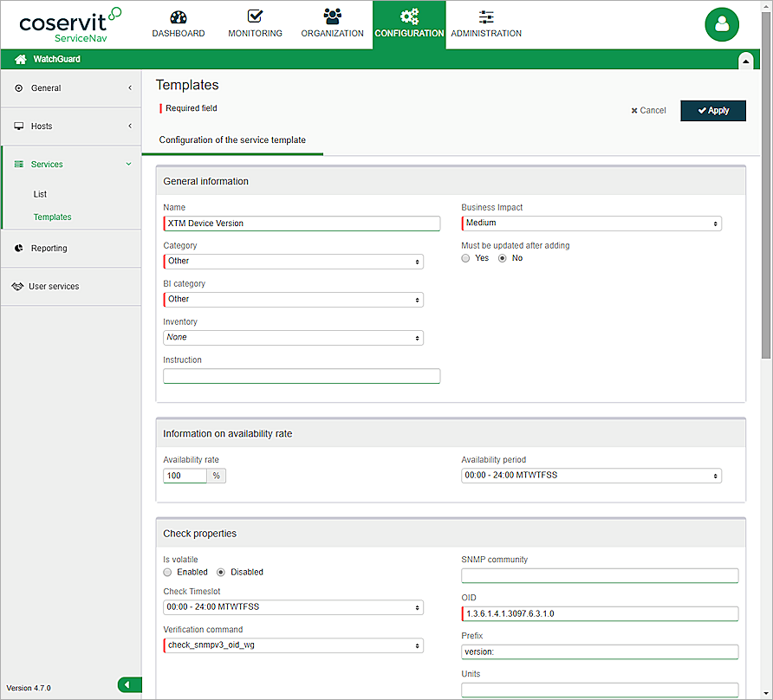
Task: Select Enabled for Is volatile
Action: pyautogui.click(x=168, y=572)
